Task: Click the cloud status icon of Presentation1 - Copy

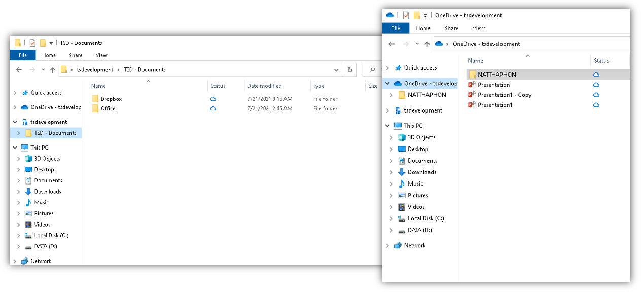Action: [x=596, y=95]
